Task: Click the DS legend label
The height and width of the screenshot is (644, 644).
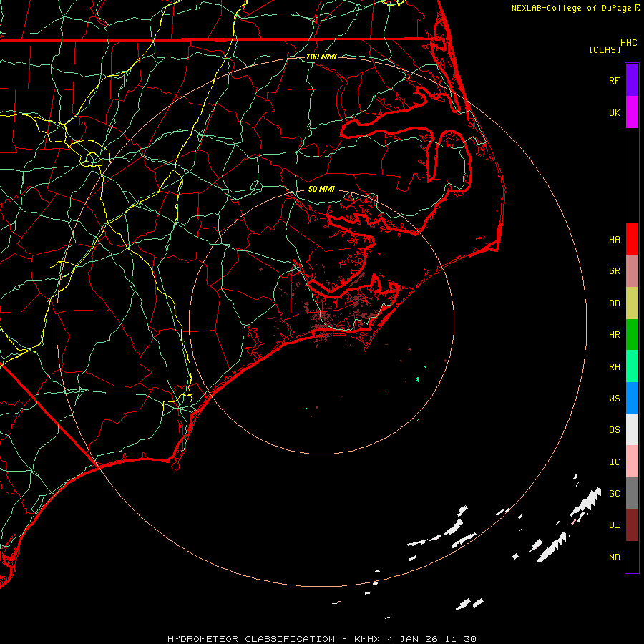Action: click(614, 430)
